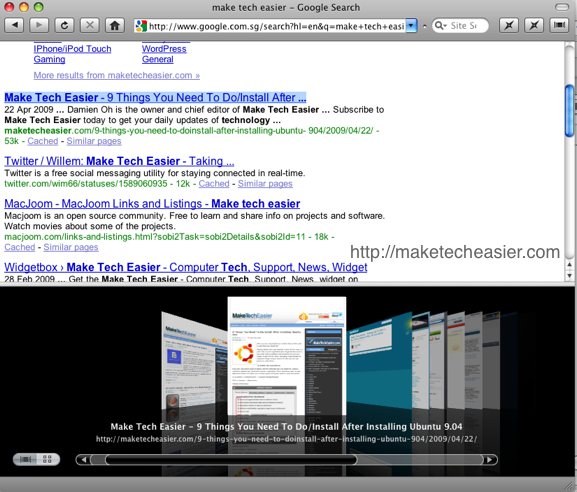577x492 pixels.
Task: Stop loading with the X toolbar button
Action: (x=89, y=25)
